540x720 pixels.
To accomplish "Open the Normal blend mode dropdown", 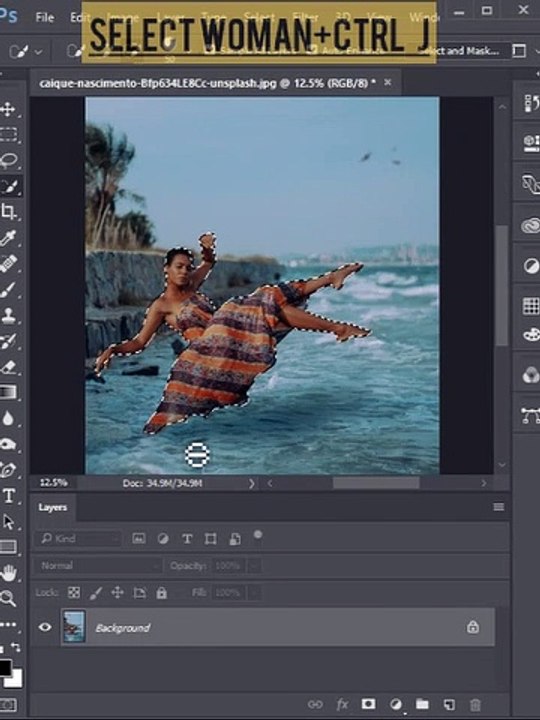I will pos(98,565).
